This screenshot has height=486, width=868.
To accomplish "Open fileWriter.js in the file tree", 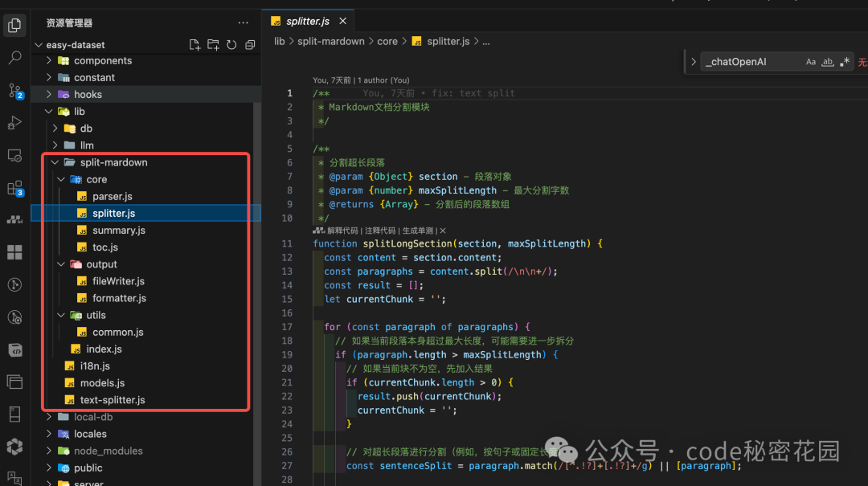I will click(x=118, y=281).
